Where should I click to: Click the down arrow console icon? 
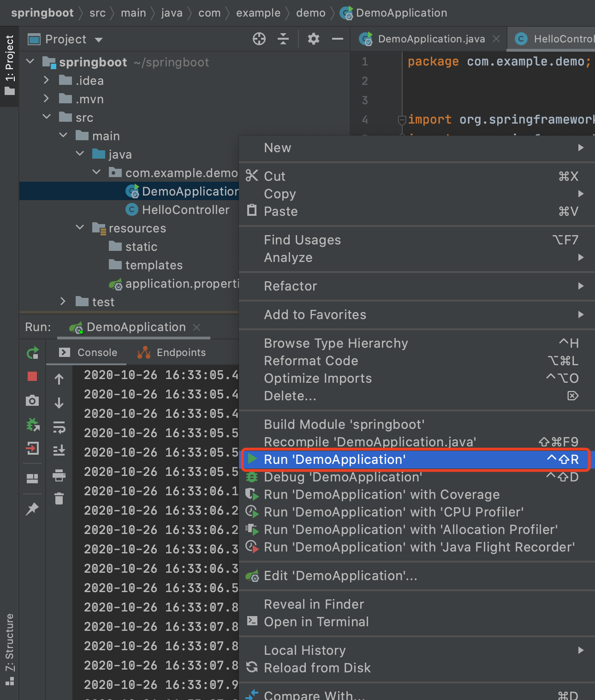(x=59, y=403)
